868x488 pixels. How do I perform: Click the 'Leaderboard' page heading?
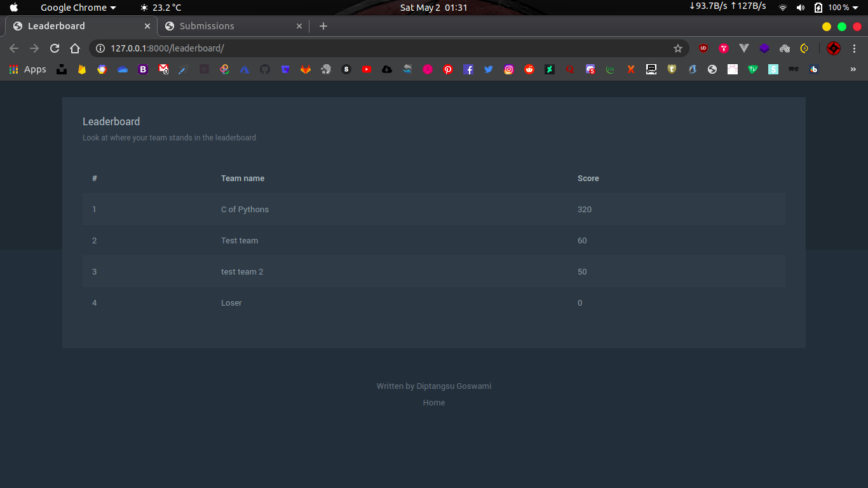pyautogui.click(x=111, y=121)
